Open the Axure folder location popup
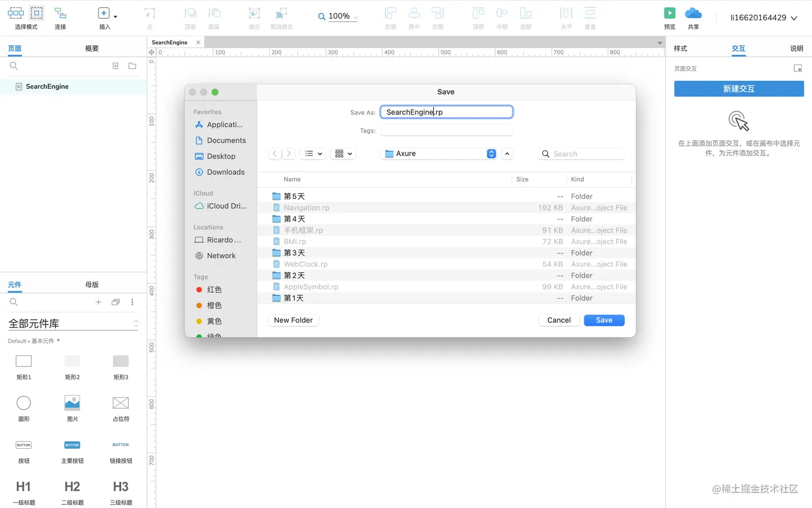 (x=439, y=154)
